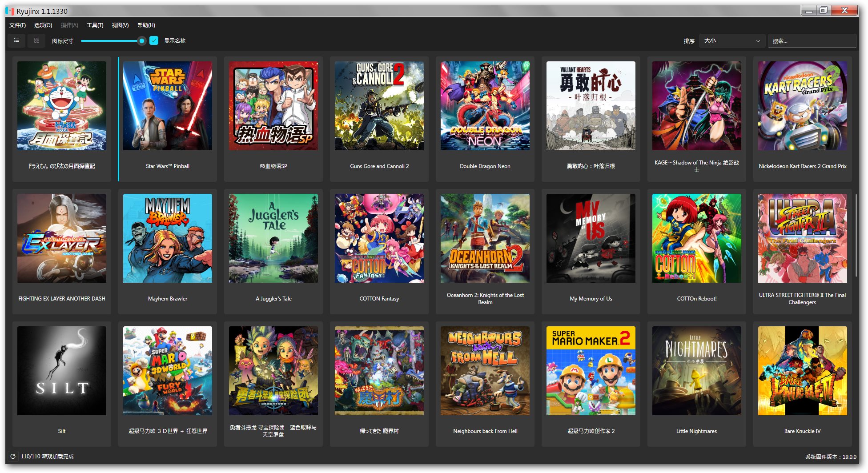The image size is (868, 473).
Task: Click the 110/110 游戏加载完成 status text
Action: pos(47,457)
